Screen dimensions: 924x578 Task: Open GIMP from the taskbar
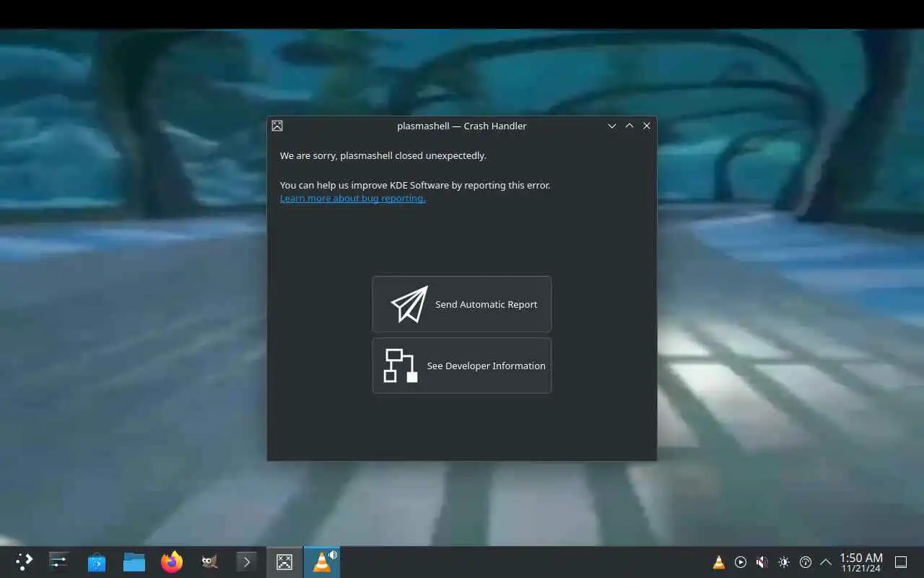point(209,561)
